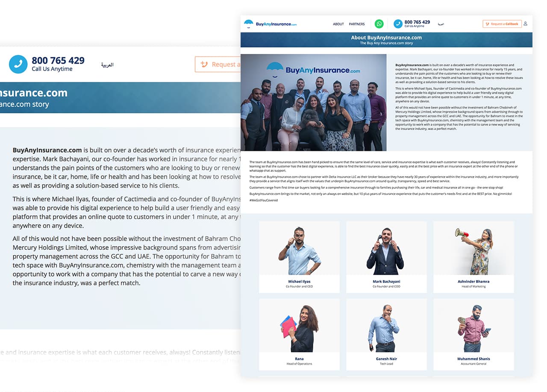547x392 pixels.
Task: Click the 'Tech Lead' title text
Action: [386, 364]
